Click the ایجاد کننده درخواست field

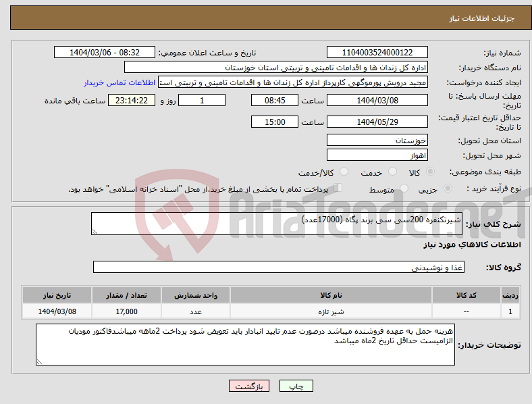tap(293, 82)
